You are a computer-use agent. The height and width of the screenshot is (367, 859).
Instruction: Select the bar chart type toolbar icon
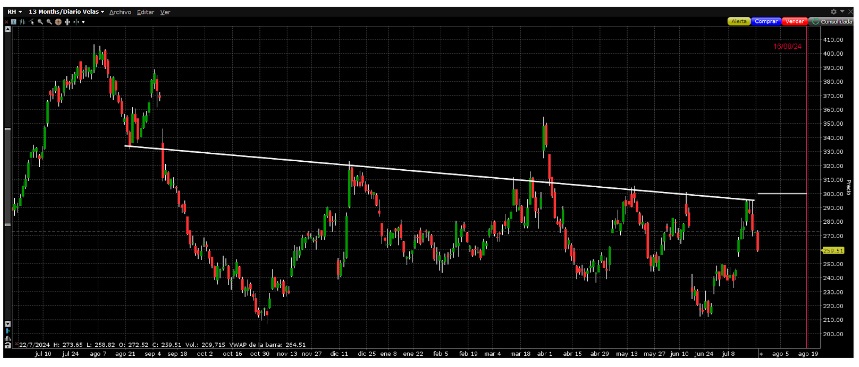22,22
